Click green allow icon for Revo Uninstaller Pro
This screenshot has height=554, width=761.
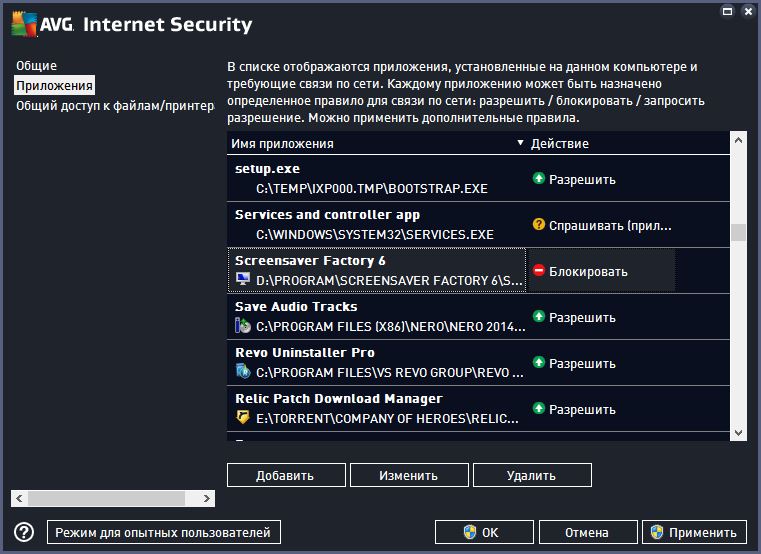(538, 363)
